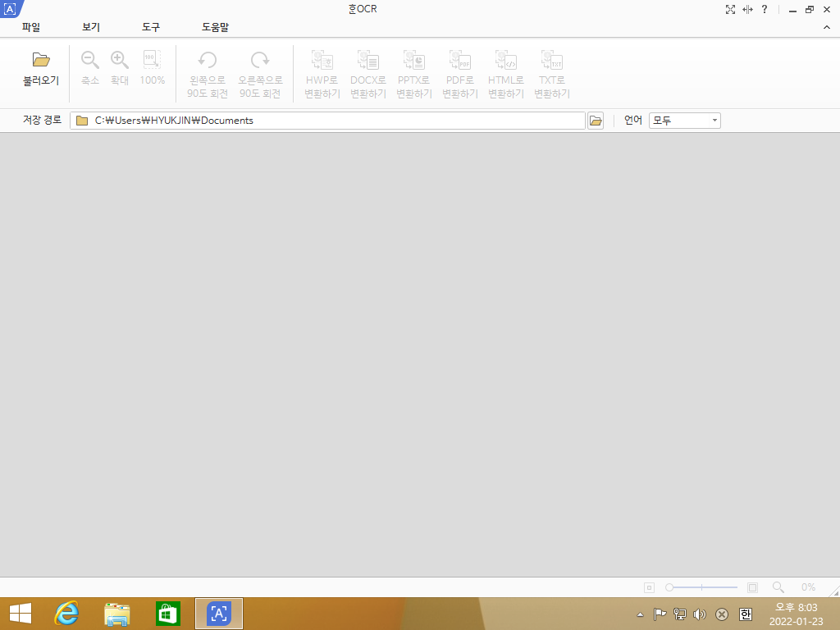This screenshot has width=840, height=630.
Task: Click the horizontal arrows icon in title bar
Action: point(747,9)
